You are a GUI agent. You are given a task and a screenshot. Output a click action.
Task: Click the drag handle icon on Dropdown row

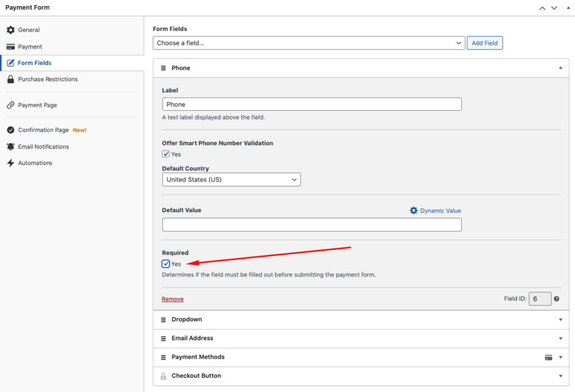[x=163, y=320]
